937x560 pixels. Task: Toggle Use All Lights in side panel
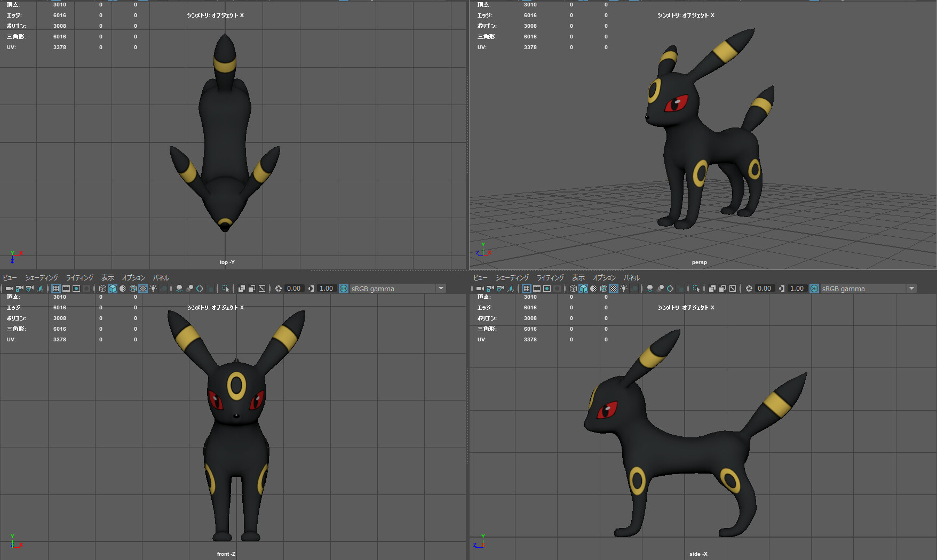(x=624, y=289)
